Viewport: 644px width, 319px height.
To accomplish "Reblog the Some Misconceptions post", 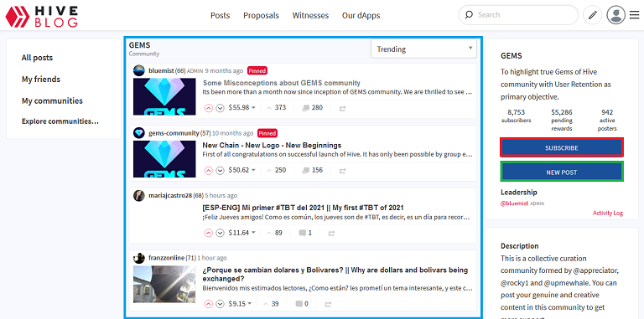I will pyautogui.click(x=342, y=108).
